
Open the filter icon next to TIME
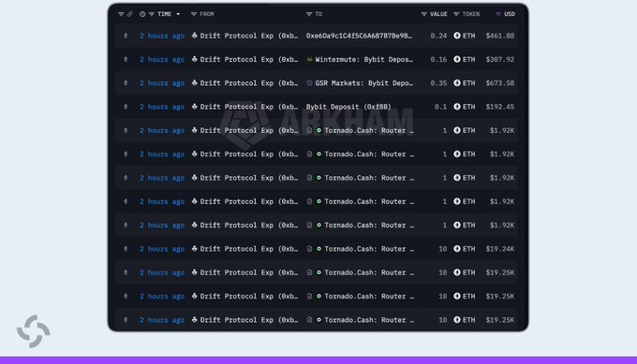pyautogui.click(x=152, y=14)
